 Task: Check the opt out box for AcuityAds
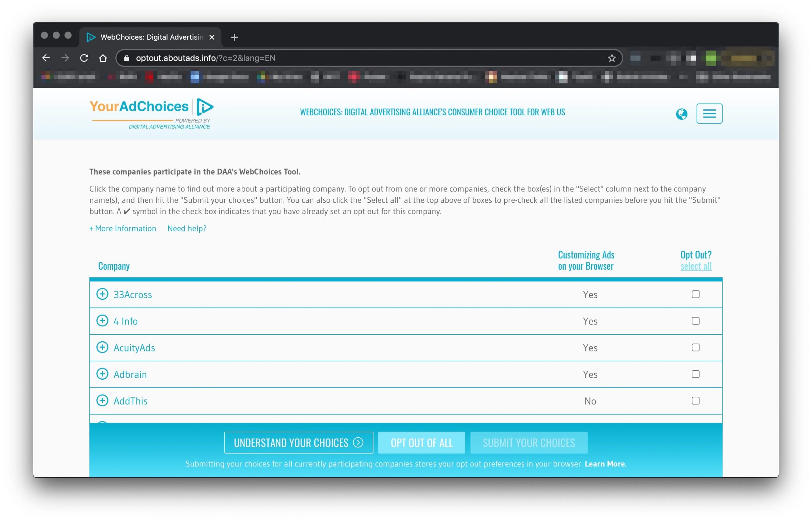point(695,347)
